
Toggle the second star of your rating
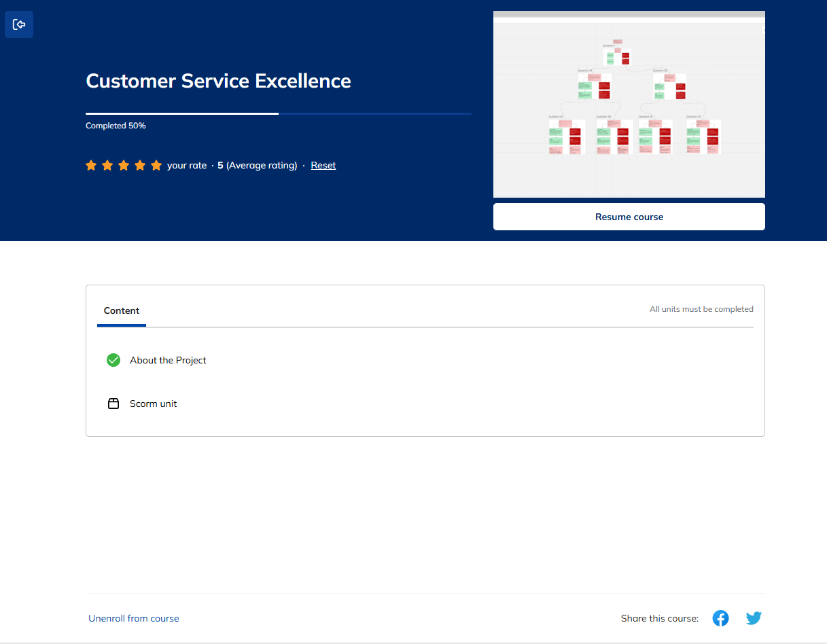click(107, 164)
